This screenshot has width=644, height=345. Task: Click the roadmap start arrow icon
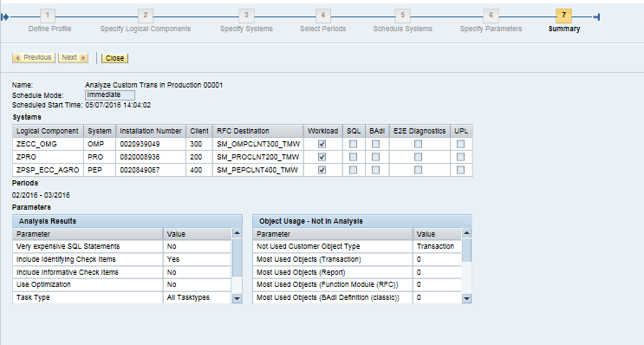5,16
